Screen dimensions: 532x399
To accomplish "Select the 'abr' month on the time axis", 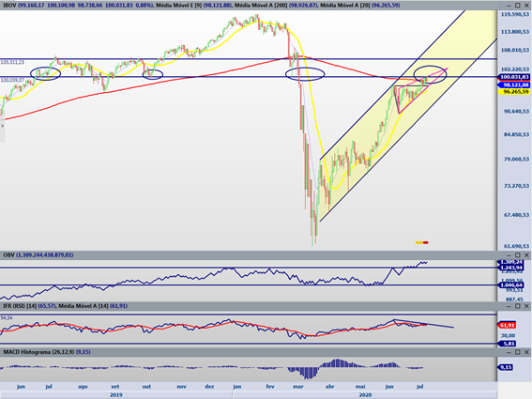I will (x=329, y=387).
